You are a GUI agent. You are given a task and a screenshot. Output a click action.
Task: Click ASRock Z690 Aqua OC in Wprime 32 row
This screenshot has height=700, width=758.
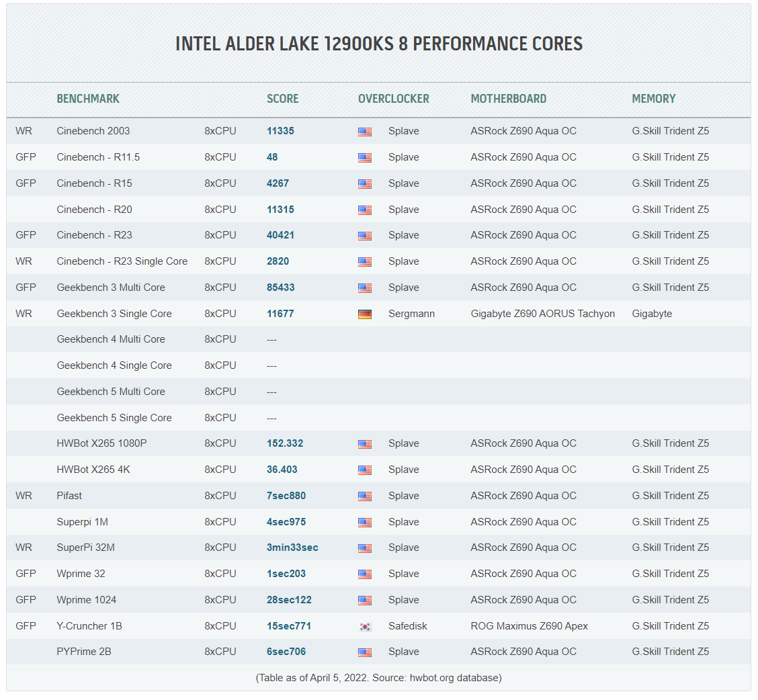tap(523, 573)
